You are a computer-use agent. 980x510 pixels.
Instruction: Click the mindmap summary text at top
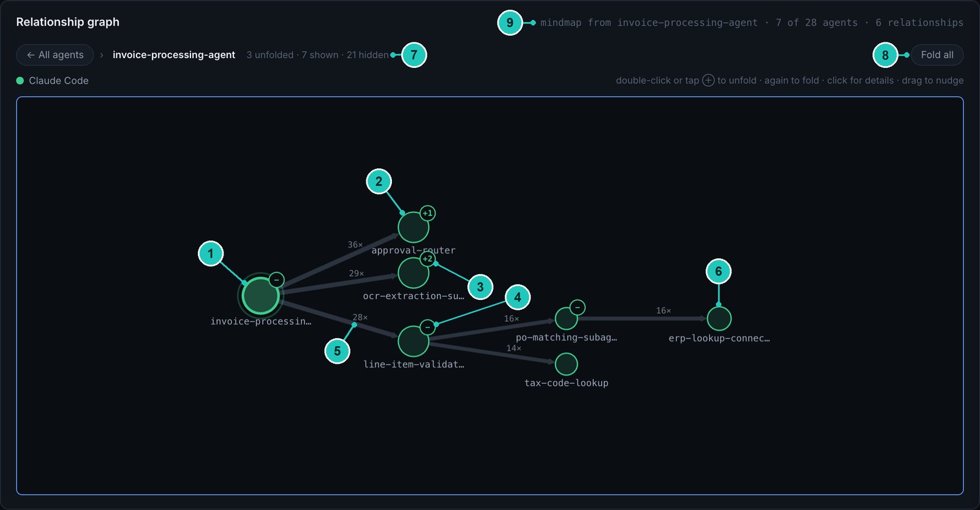click(x=752, y=23)
